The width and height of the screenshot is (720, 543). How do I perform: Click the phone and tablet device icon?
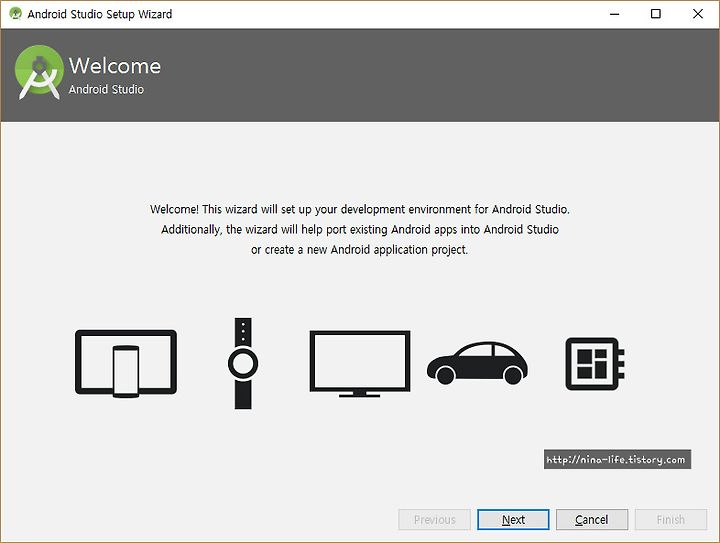(x=126, y=363)
